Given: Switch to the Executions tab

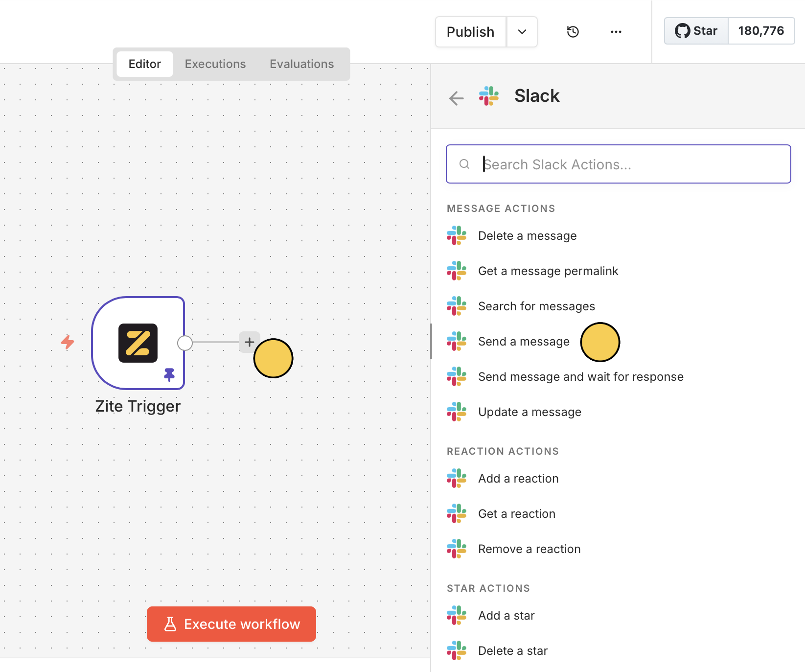Looking at the screenshot, I should [x=215, y=64].
